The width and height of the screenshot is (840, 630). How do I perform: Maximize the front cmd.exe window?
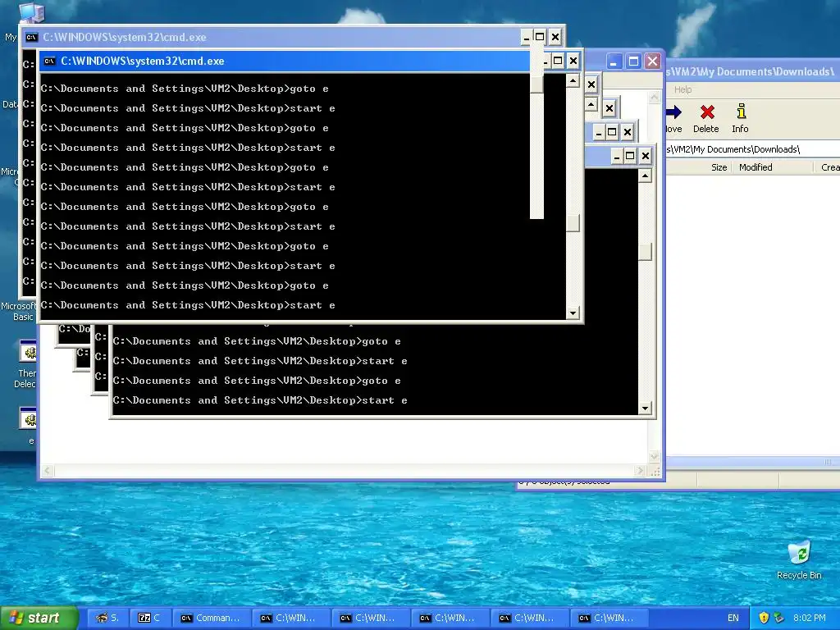pos(558,61)
